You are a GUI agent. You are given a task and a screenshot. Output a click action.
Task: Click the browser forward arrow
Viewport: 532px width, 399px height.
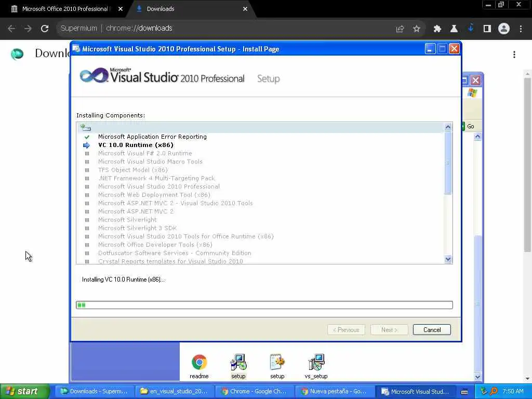point(28,29)
